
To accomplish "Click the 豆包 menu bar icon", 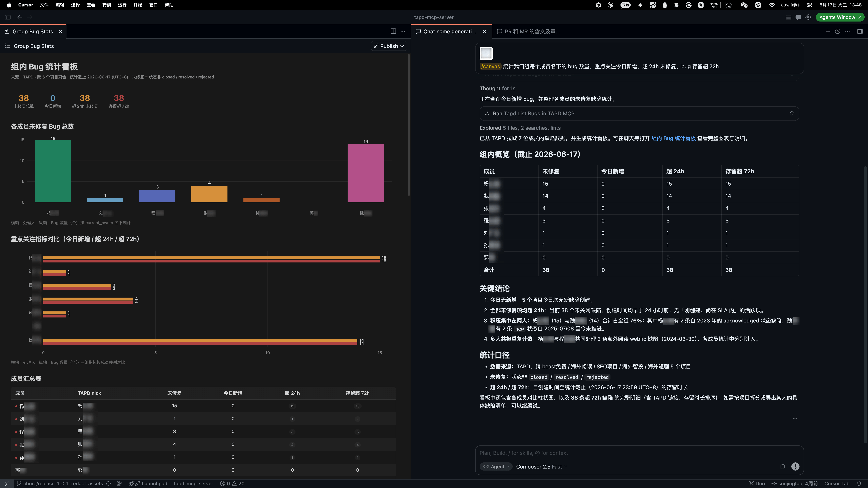I will tap(625, 5).
